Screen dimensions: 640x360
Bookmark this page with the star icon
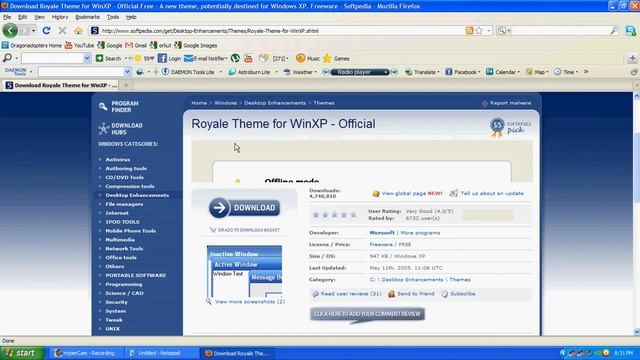[480, 31]
